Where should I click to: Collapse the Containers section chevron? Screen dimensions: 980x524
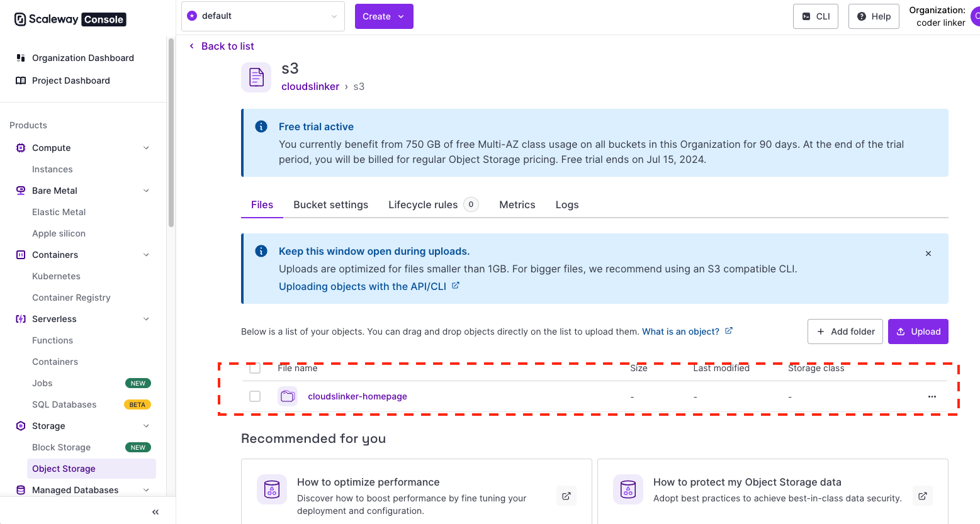[146, 255]
